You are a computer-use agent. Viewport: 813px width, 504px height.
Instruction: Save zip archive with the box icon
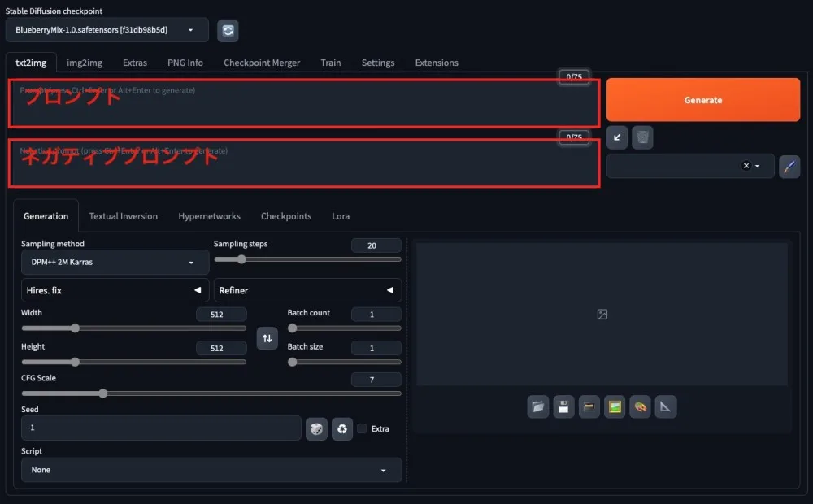point(589,407)
